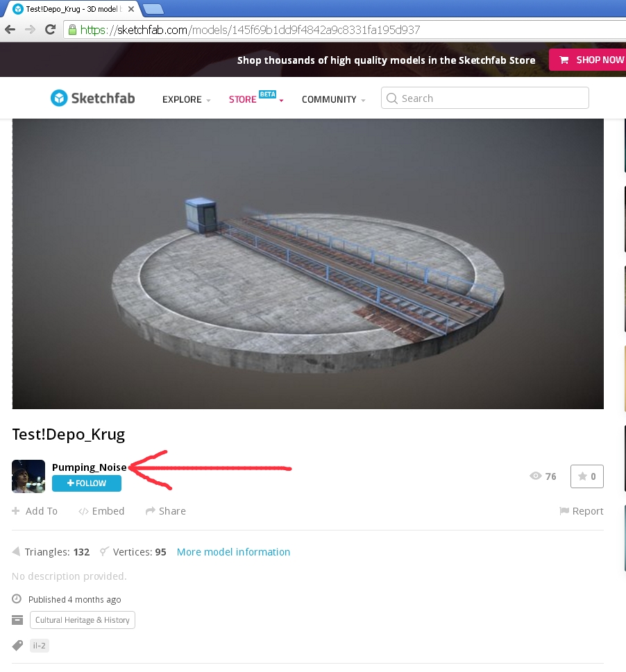Click the views eye icon

pos(535,476)
